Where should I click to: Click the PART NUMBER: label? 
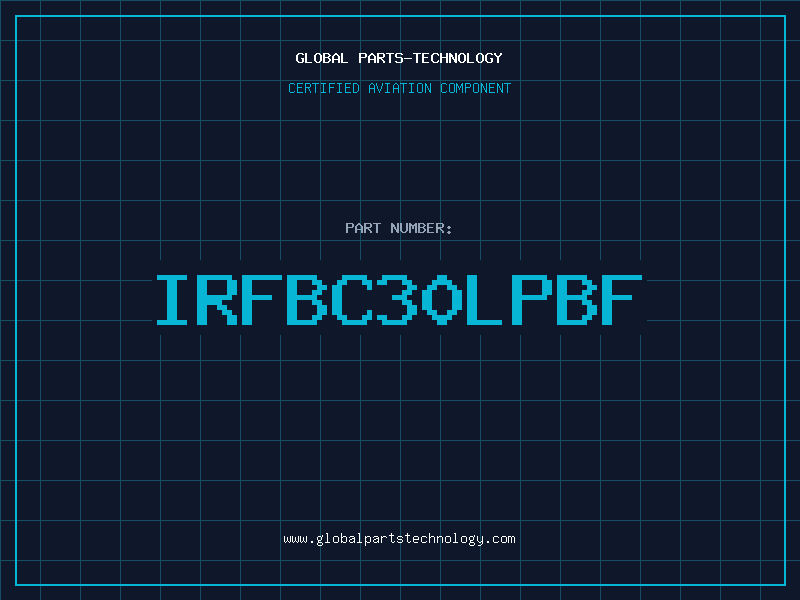pyautogui.click(x=399, y=228)
